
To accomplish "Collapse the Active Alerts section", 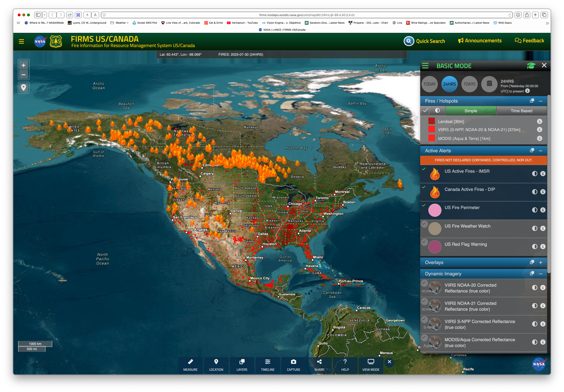I will [x=540, y=151].
